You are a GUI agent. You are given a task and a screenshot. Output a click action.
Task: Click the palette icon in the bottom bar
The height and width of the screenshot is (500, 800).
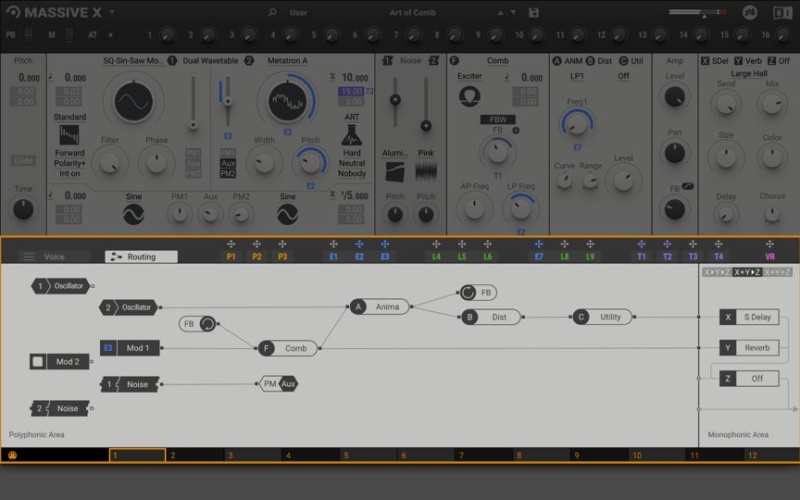tap(12, 455)
